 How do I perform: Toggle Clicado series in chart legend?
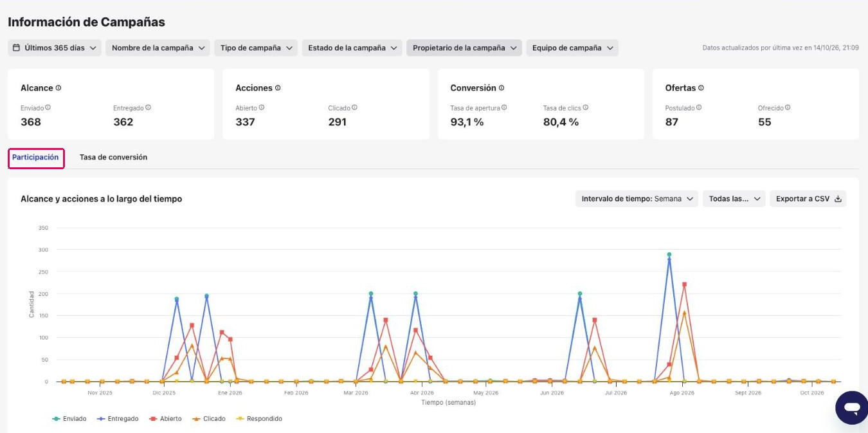[x=208, y=419]
